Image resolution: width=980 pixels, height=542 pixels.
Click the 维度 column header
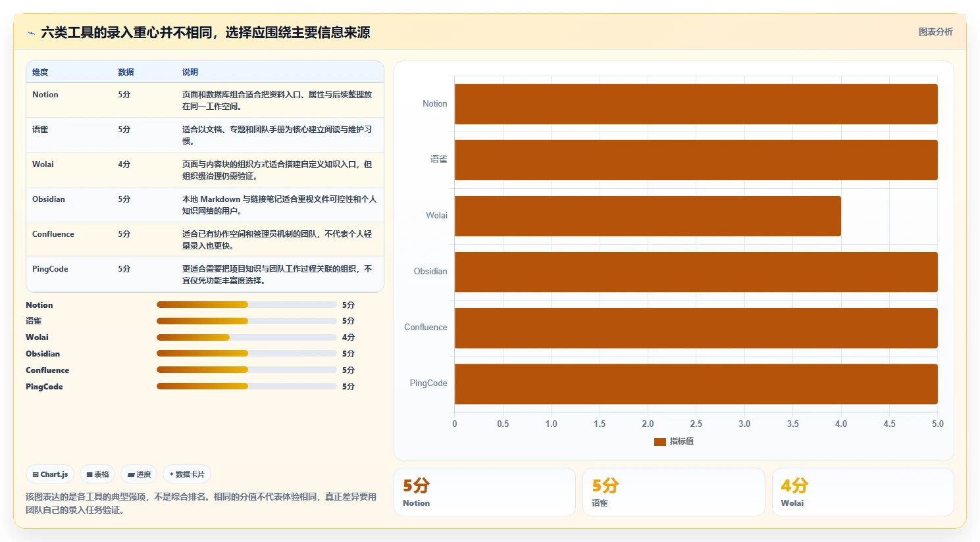pyautogui.click(x=40, y=72)
